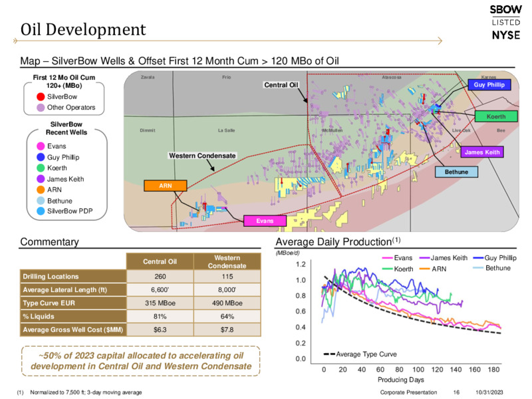
Task: Select the Atascosa county name on map
Action: 392,77
